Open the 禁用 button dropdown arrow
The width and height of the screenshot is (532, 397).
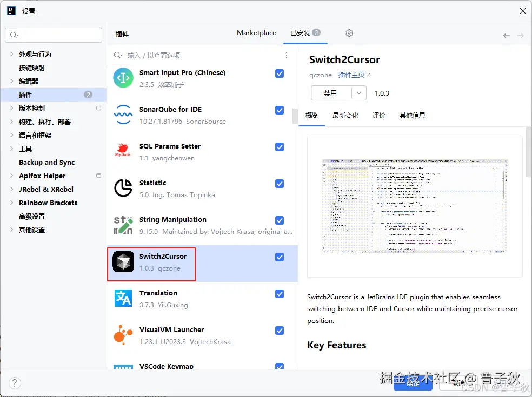(x=359, y=93)
